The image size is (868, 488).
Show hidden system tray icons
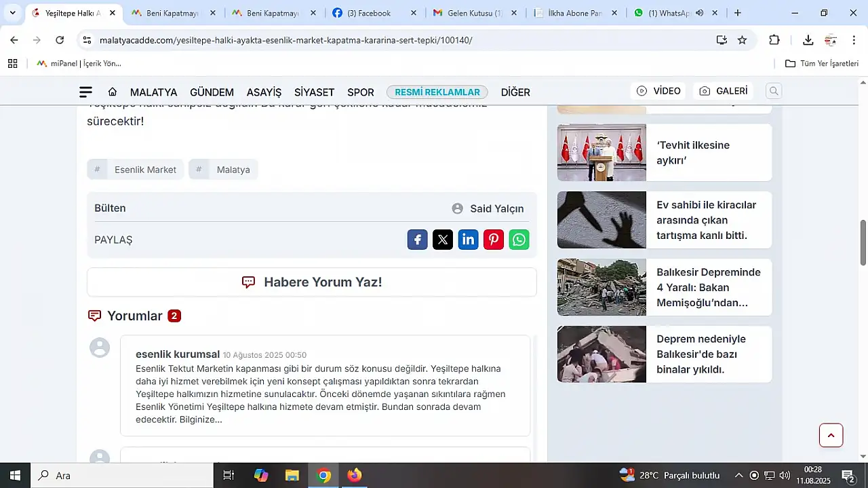click(739, 475)
